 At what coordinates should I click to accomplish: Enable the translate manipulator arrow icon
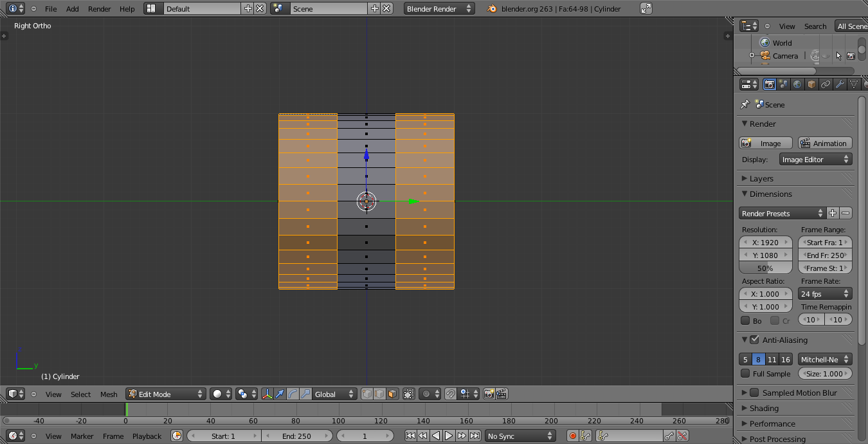coord(280,394)
